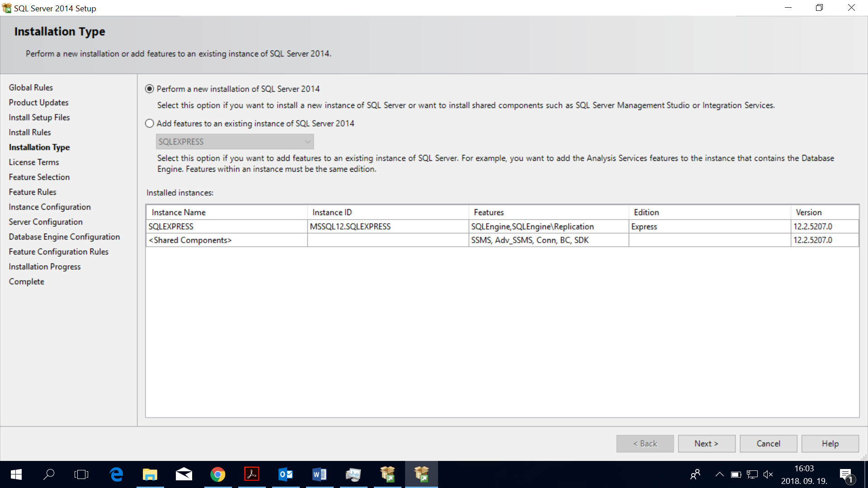Viewport: 868px width, 488px height.
Task: Open the Mail app taskbar icon
Action: 184,474
